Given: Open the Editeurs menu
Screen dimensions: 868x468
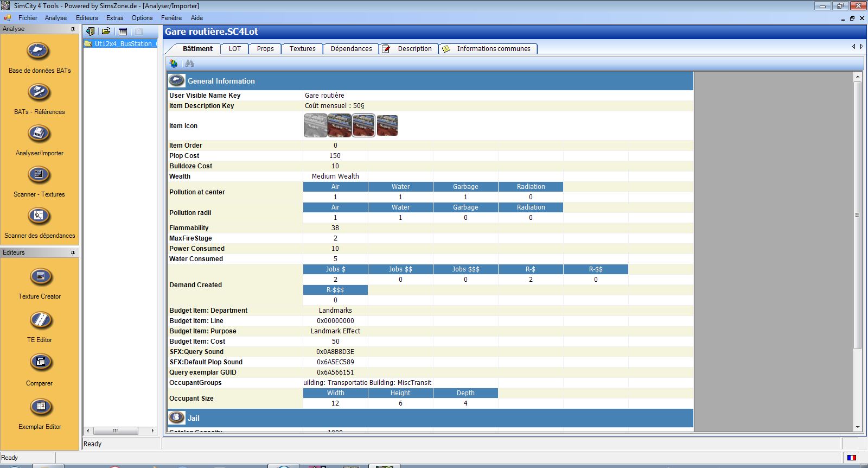Looking at the screenshot, I should click(x=87, y=18).
